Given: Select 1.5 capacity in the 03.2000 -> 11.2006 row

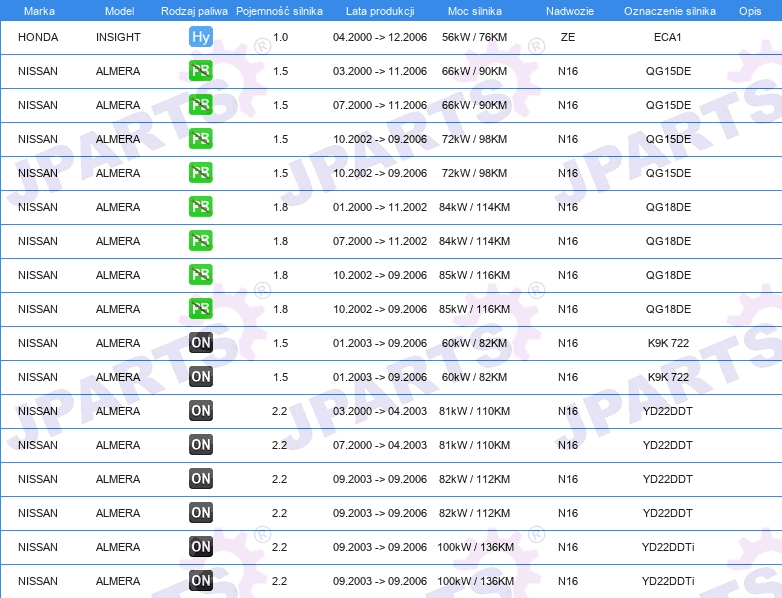Looking at the screenshot, I should tap(281, 71).
